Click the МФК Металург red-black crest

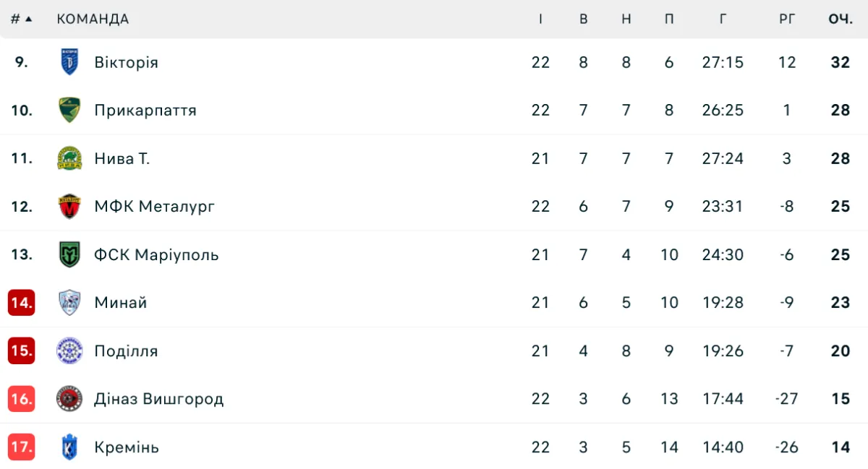(69, 207)
